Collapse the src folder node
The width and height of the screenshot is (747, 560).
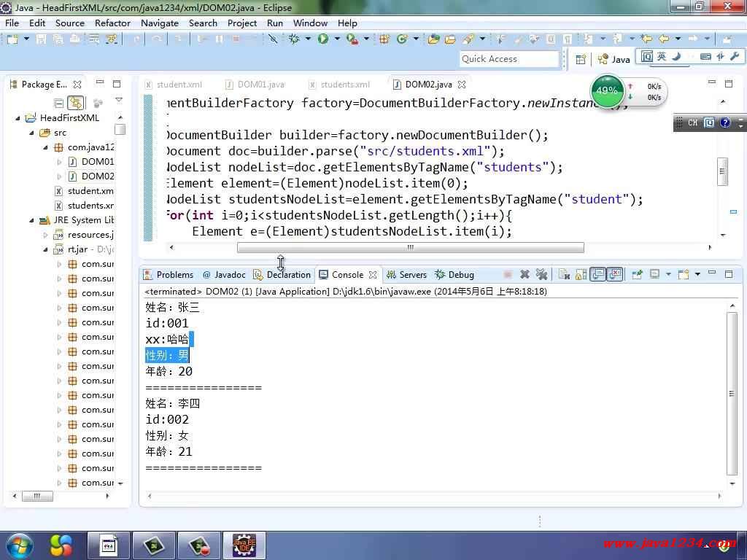pyautogui.click(x=31, y=133)
